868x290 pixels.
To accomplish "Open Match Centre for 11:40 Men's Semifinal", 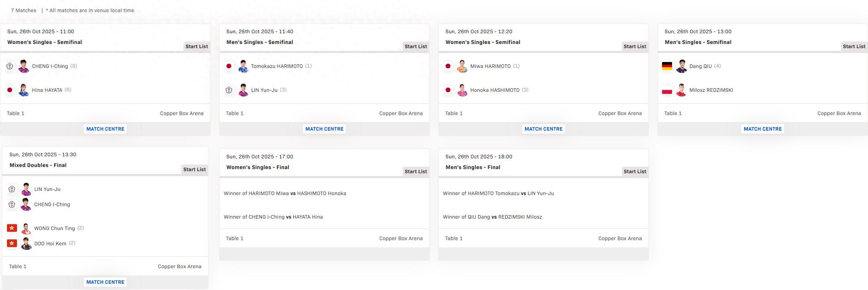I will [324, 129].
